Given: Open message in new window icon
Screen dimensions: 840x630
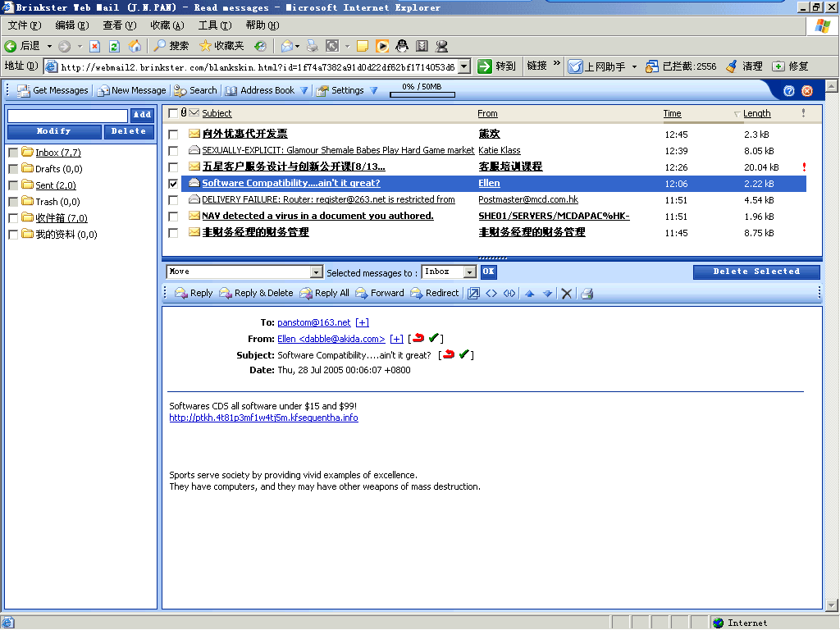Looking at the screenshot, I should tap(473, 293).
